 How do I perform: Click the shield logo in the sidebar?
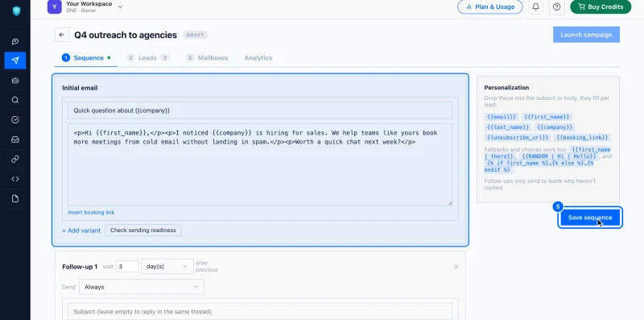[16, 11]
